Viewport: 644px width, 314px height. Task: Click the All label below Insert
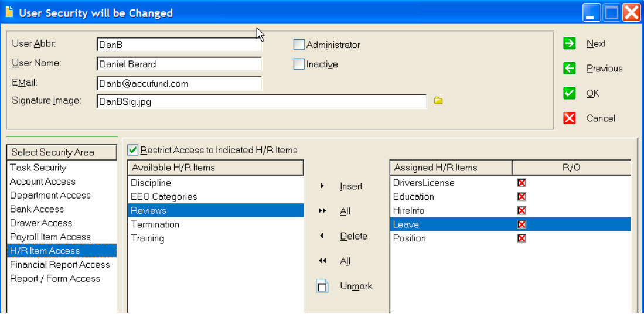(x=345, y=211)
